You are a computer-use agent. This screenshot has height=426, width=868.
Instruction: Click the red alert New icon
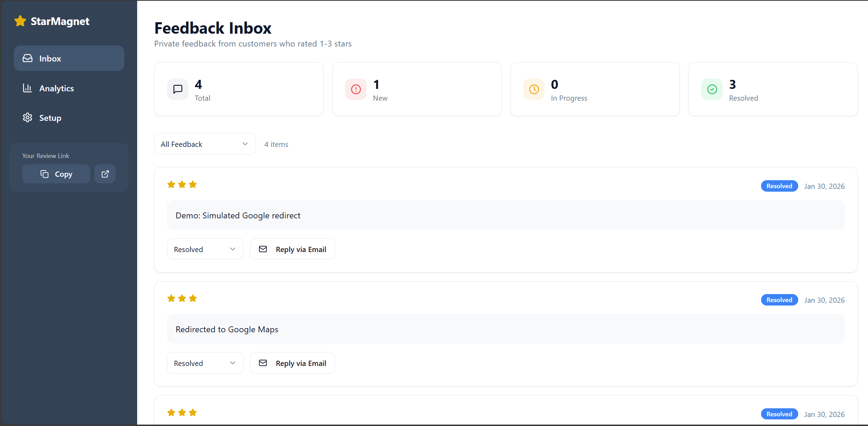point(356,89)
